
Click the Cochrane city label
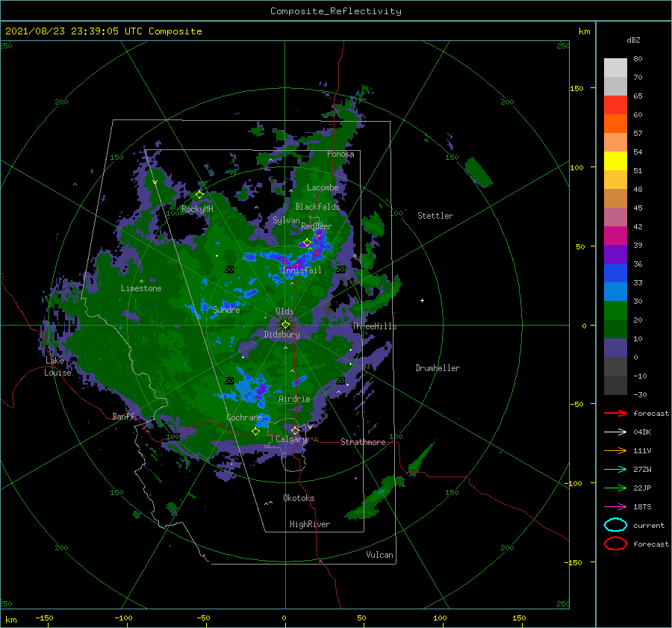click(244, 417)
